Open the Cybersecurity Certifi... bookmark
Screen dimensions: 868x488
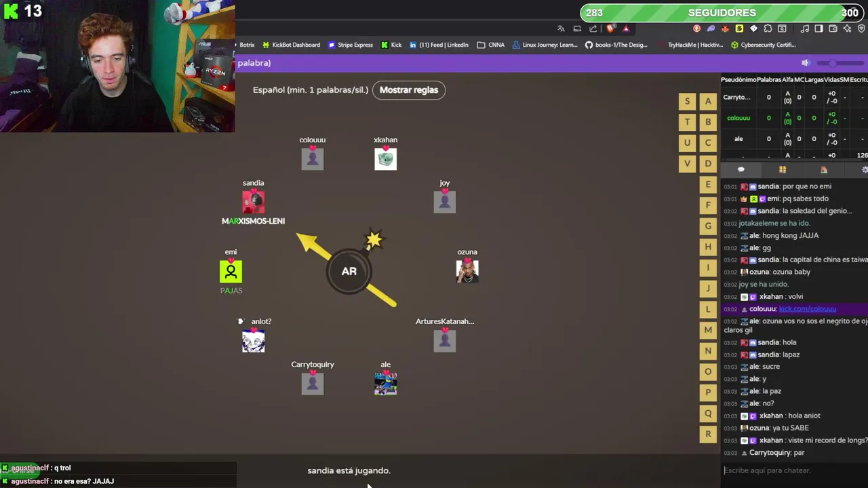(x=763, y=45)
